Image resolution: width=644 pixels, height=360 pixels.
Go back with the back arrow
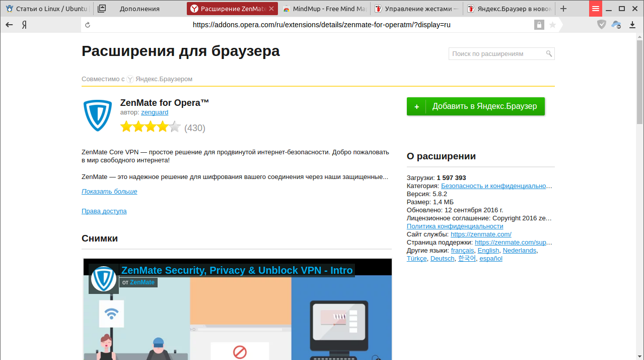(x=9, y=24)
